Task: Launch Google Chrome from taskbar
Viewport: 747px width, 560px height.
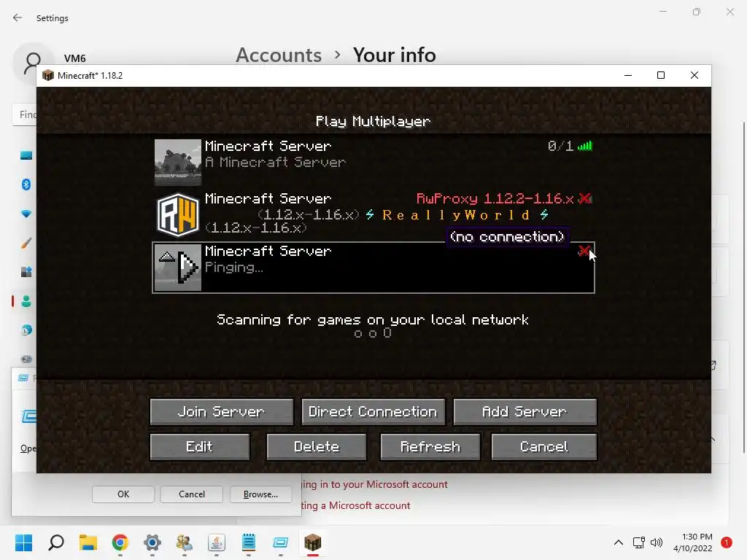Action: click(x=120, y=542)
